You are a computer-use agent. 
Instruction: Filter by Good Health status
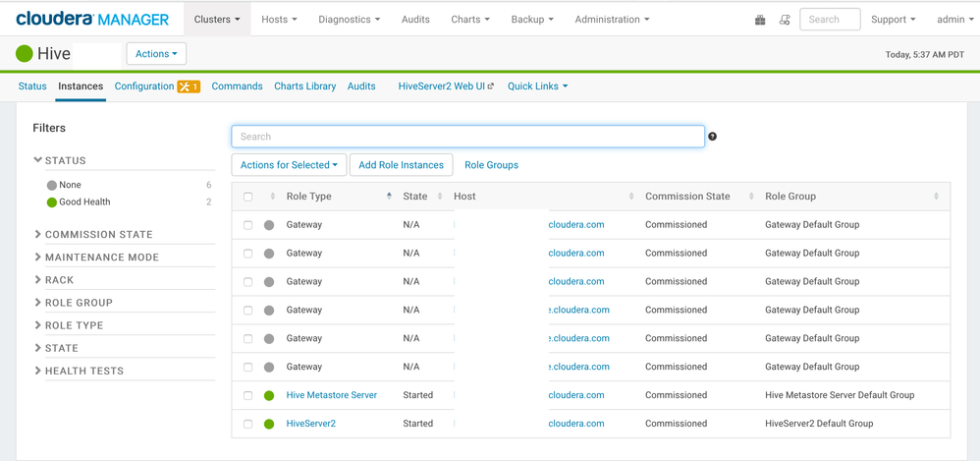click(x=84, y=202)
